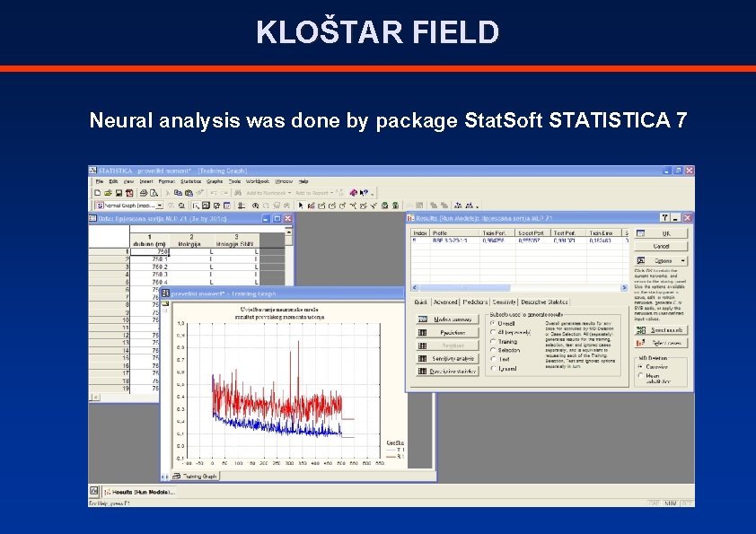Screen dimensions: 756x534
Task: Click cell 750 in dubina (m) column
Action: [149, 251]
